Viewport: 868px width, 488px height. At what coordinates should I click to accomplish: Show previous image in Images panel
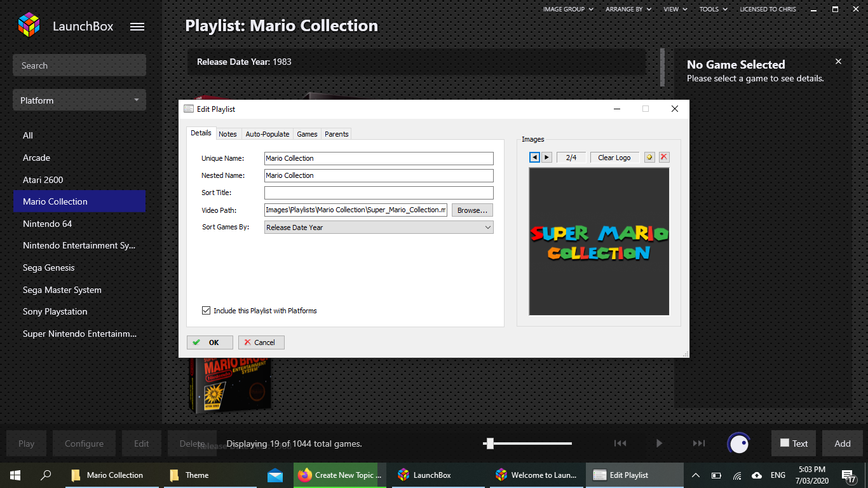click(534, 157)
